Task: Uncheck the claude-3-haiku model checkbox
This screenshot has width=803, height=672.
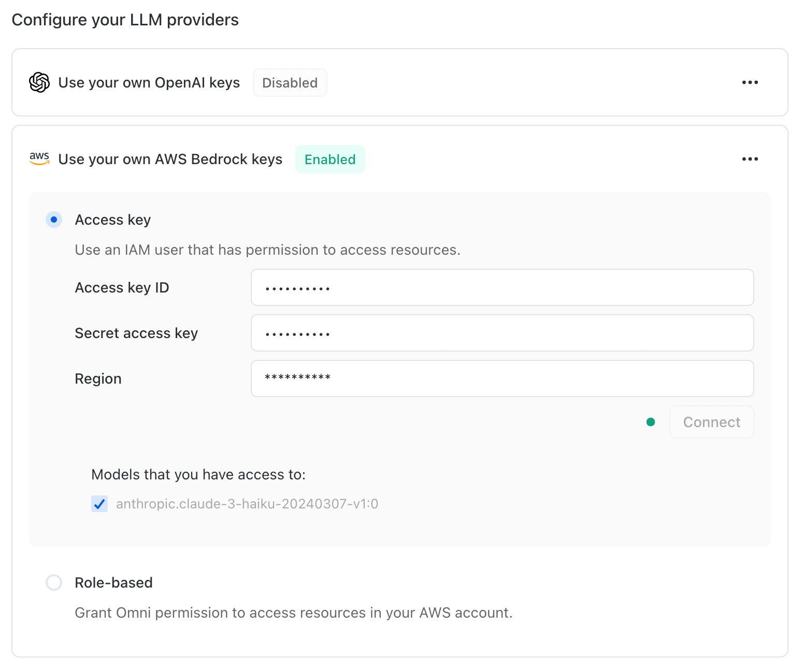Action: (x=99, y=504)
